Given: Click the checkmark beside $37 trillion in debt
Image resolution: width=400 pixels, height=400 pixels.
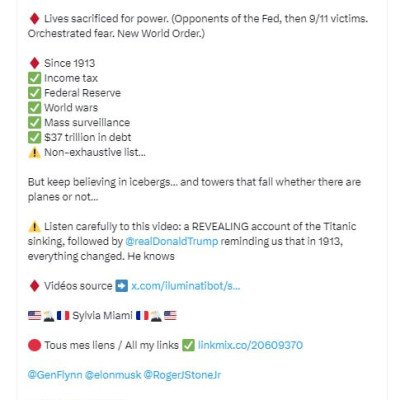Looking at the screenshot, I should coord(34,137).
